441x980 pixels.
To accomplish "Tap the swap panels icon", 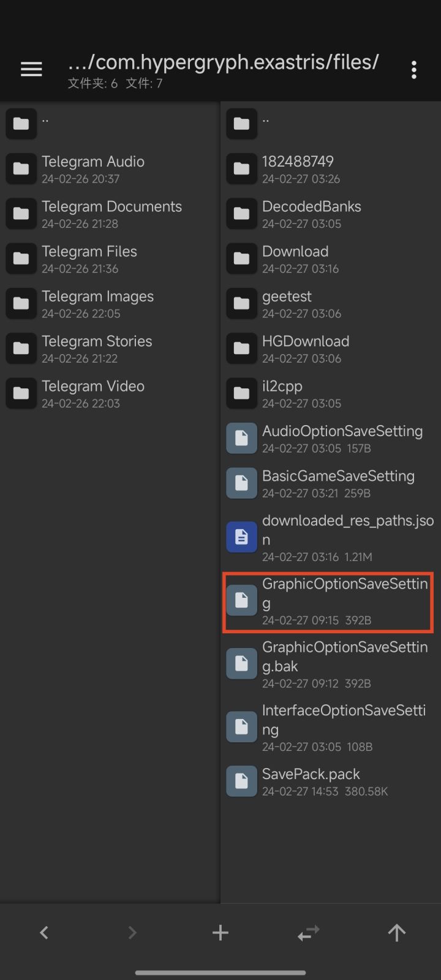I will [309, 932].
